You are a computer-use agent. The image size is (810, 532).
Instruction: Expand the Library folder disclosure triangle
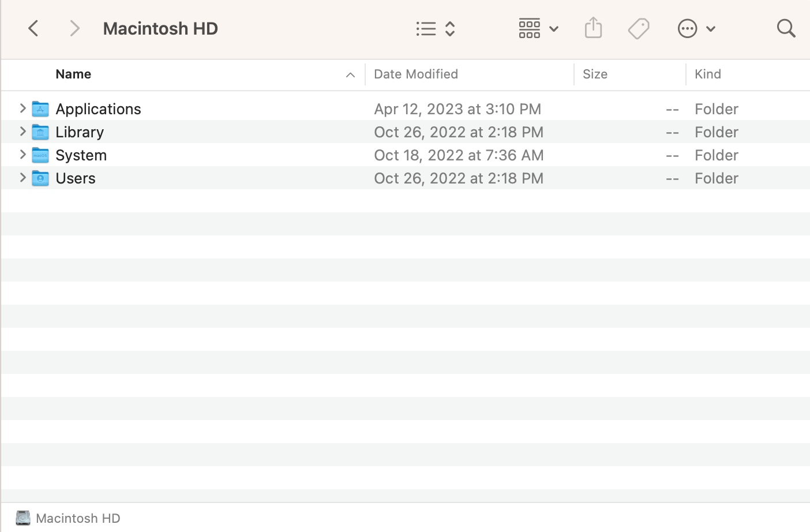pos(22,132)
